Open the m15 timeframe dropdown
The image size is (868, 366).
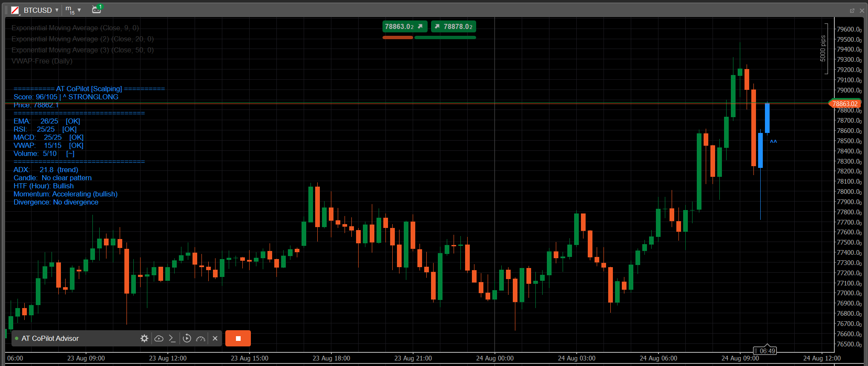click(x=73, y=10)
